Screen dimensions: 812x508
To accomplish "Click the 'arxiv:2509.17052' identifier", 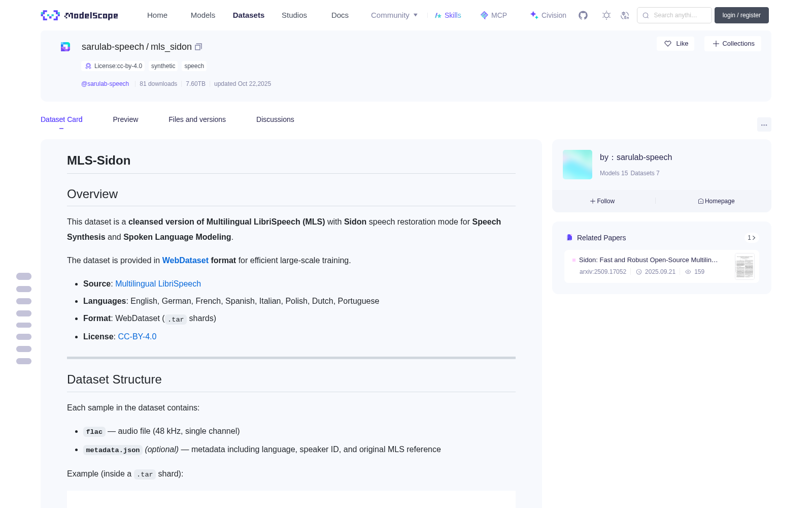I will pyautogui.click(x=603, y=272).
